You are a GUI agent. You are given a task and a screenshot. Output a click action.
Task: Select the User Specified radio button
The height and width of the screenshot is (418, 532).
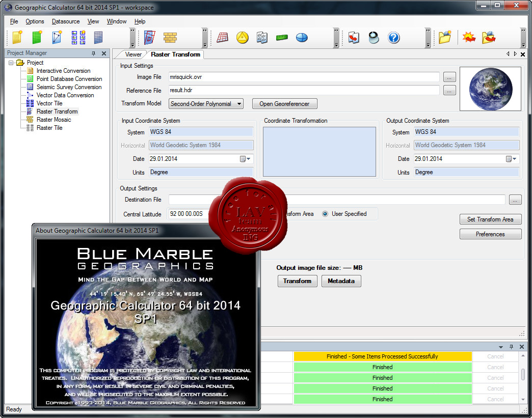pos(325,214)
